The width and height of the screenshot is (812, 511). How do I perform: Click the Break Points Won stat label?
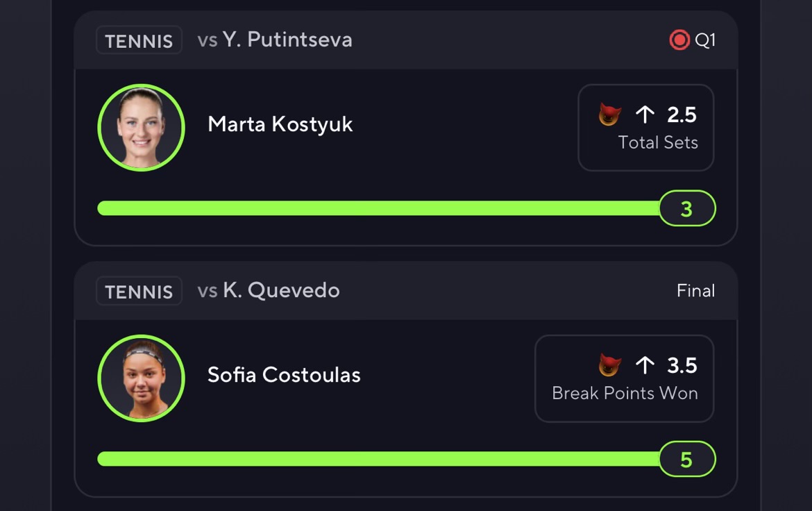[x=625, y=393]
